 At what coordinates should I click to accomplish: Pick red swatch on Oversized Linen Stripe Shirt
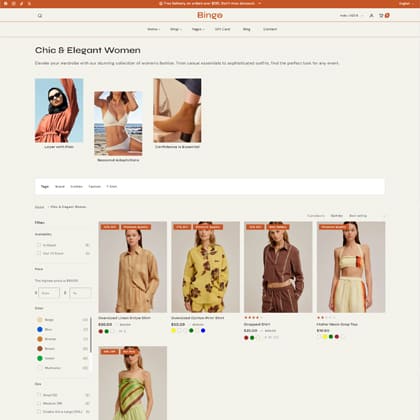pos(101,331)
